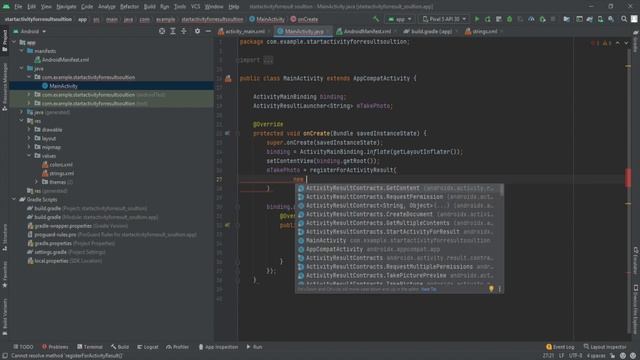This screenshot has width=640, height=360.
Task: Open the app run configuration dropdown
Action: 400,19
